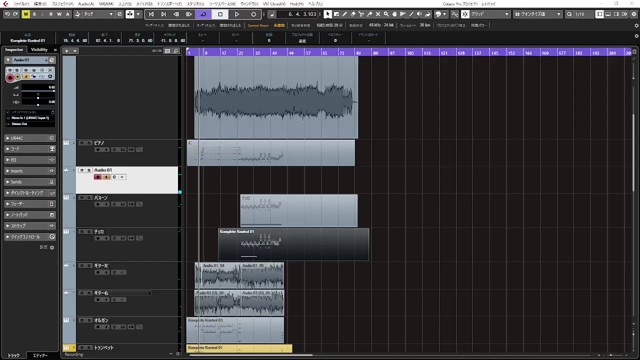Open the track search magnifier icon
This screenshot has height=360, width=640.
point(176,51)
